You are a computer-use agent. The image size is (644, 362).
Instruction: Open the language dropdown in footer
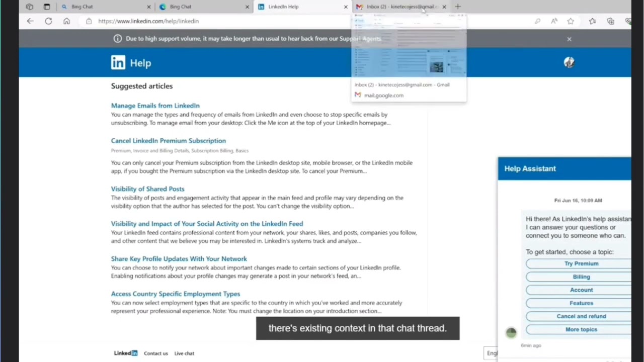click(491, 353)
